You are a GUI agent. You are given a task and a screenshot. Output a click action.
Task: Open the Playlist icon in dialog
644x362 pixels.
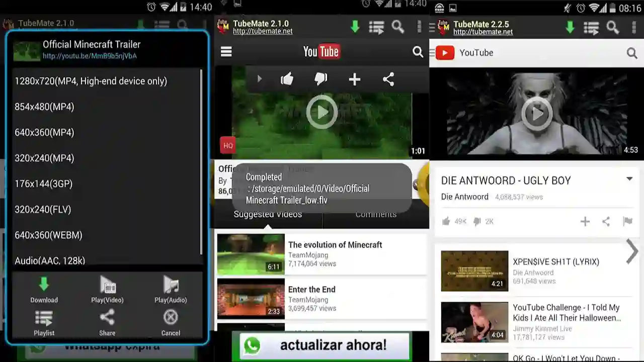44,318
